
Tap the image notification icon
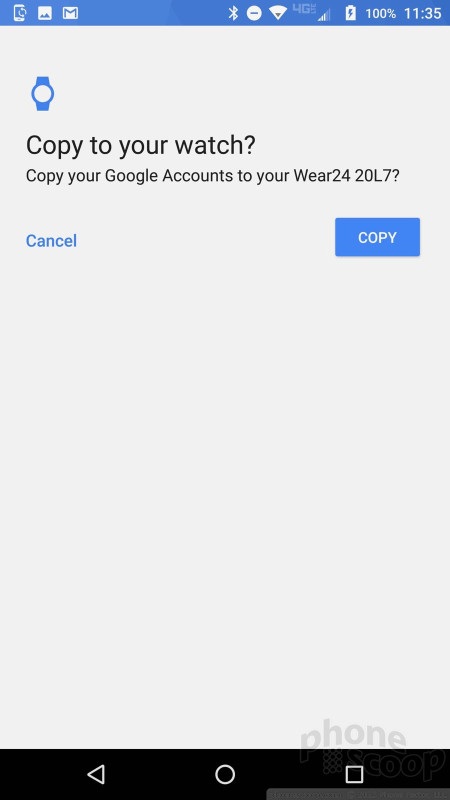(45, 13)
